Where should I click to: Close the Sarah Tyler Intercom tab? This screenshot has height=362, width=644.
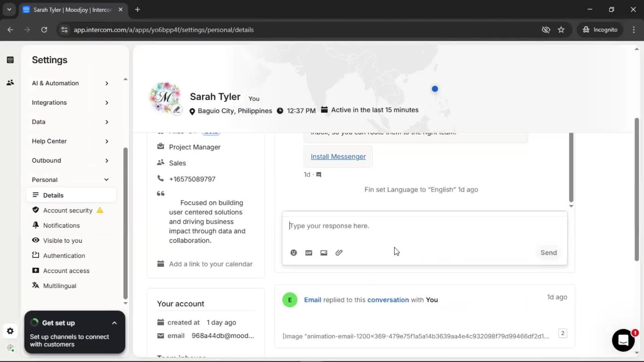coord(120,9)
